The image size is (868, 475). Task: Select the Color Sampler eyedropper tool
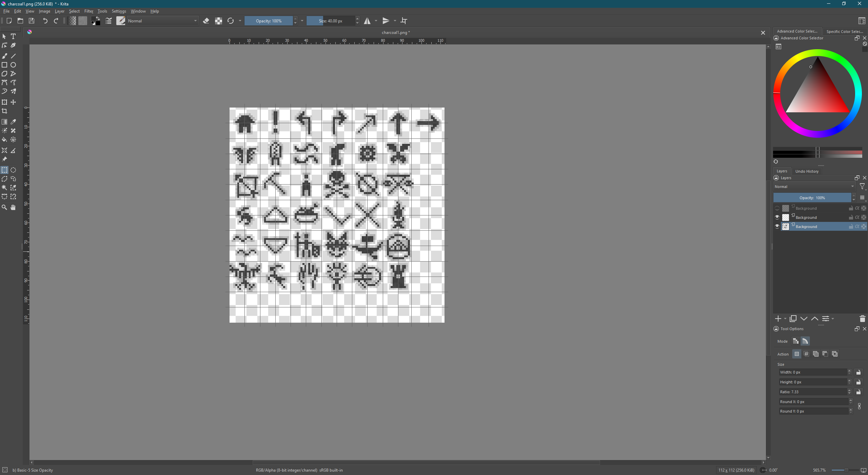click(13, 122)
